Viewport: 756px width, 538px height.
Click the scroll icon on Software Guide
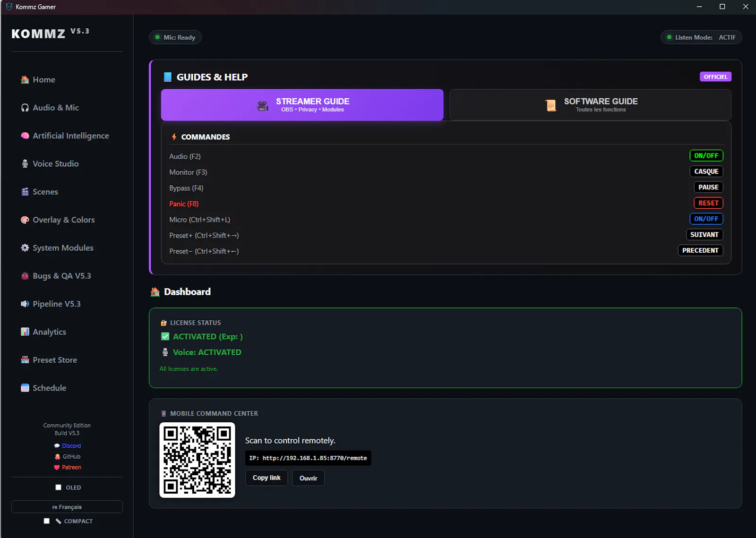pyautogui.click(x=550, y=105)
